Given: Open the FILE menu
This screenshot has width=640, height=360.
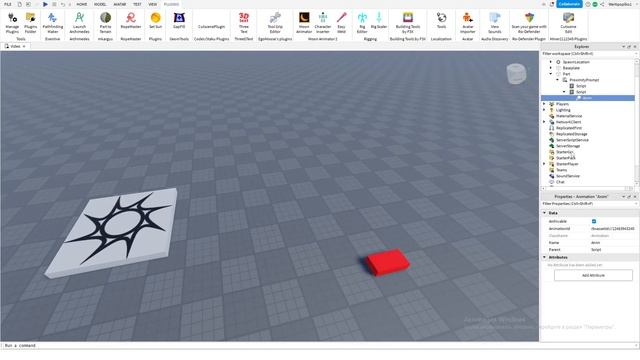Looking at the screenshot, I should tap(8, 4).
